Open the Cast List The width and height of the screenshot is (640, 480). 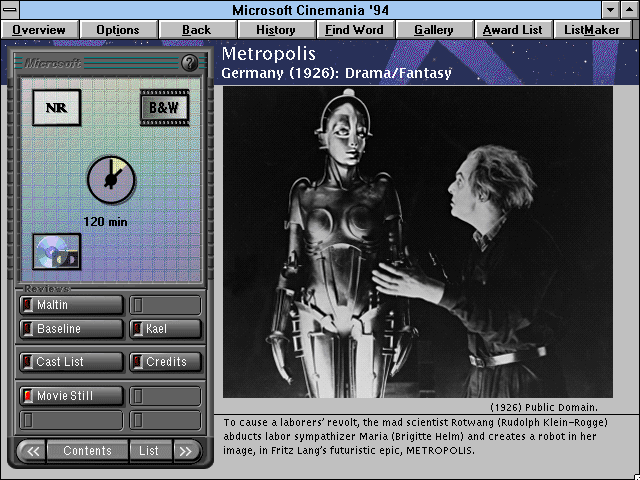point(71,362)
